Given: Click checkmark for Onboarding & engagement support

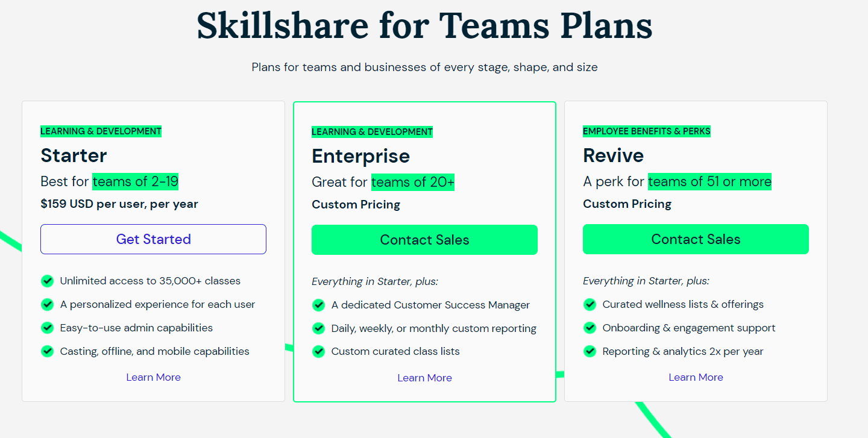Looking at the screenshot, I should point(590,328).
